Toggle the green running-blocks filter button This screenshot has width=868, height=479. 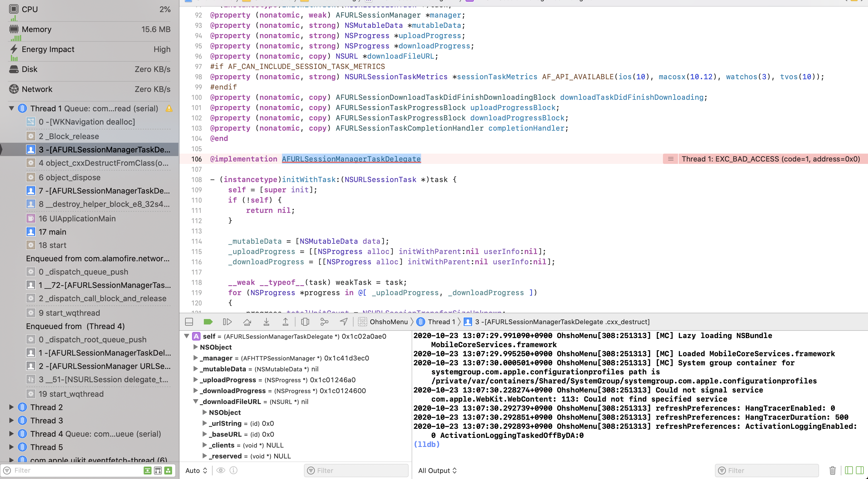(168, 470)
